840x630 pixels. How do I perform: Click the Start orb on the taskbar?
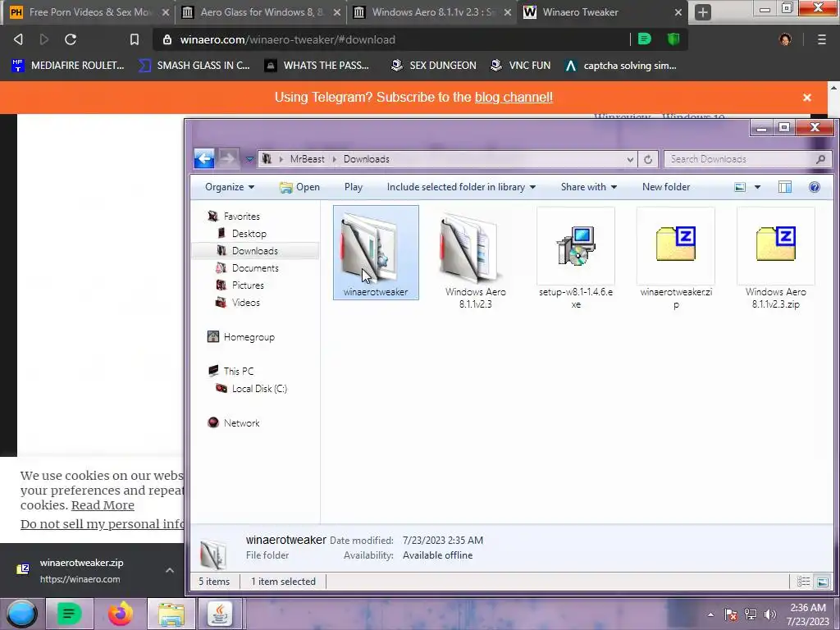coord(21,614)
